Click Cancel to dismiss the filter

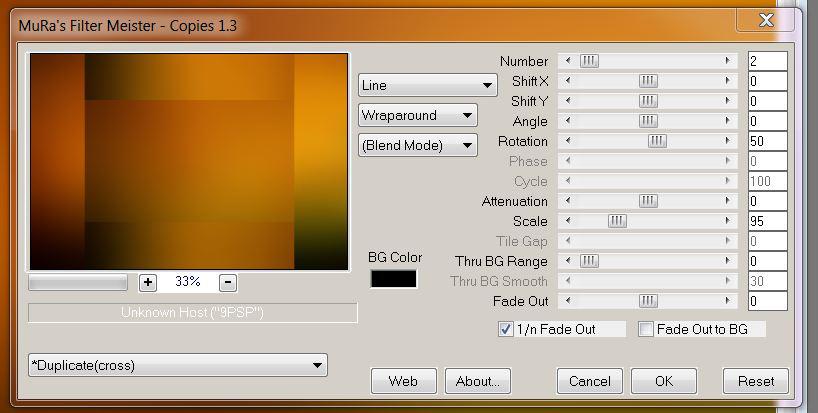coord(590,381)
